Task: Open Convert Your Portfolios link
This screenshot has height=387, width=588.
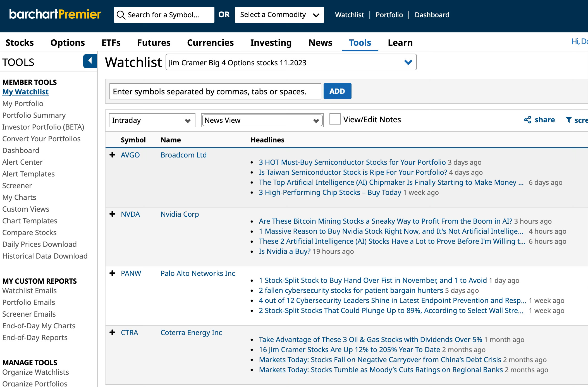Action: click(x=41, y=139)
